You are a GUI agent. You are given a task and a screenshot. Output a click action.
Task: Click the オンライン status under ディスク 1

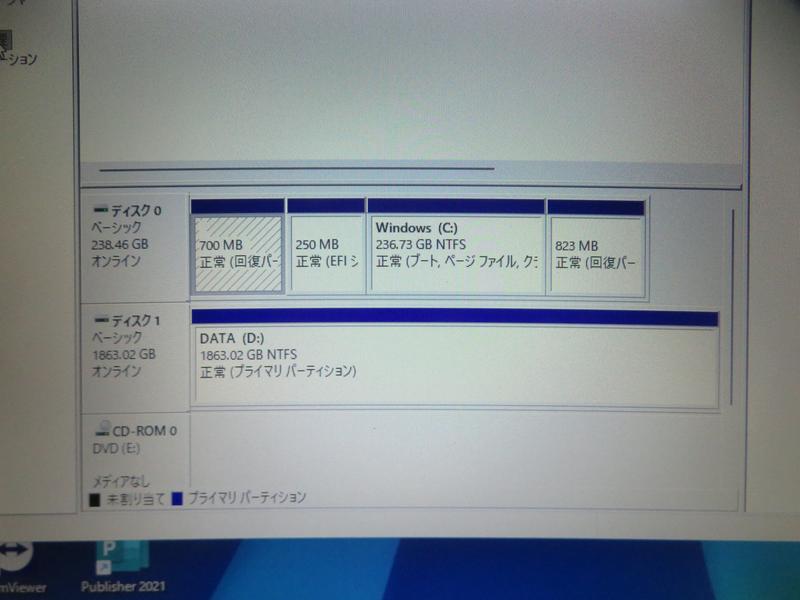pos(116,371)
